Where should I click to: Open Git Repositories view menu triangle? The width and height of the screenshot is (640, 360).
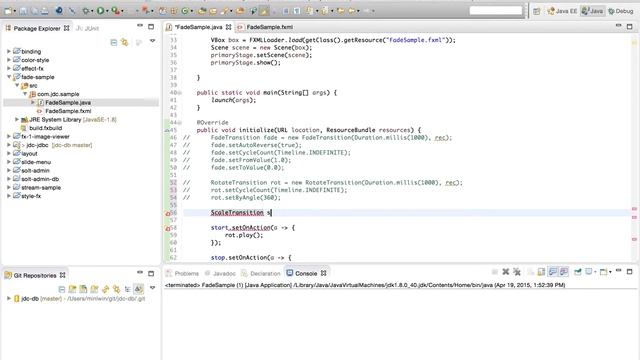click(x=152, y=288)
